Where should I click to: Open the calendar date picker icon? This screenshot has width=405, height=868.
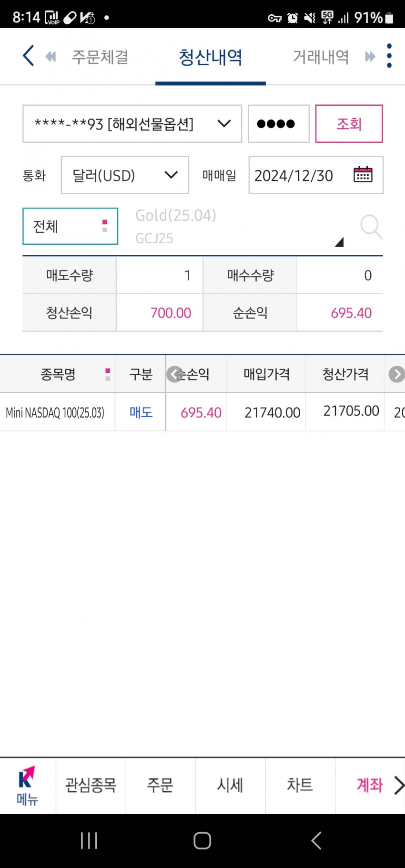(363, 175)
